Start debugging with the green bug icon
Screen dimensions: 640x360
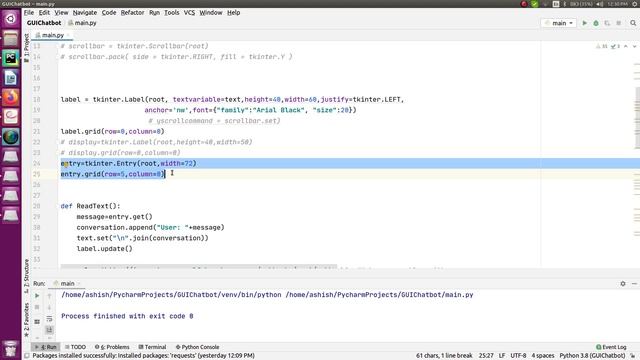(596, 23)
